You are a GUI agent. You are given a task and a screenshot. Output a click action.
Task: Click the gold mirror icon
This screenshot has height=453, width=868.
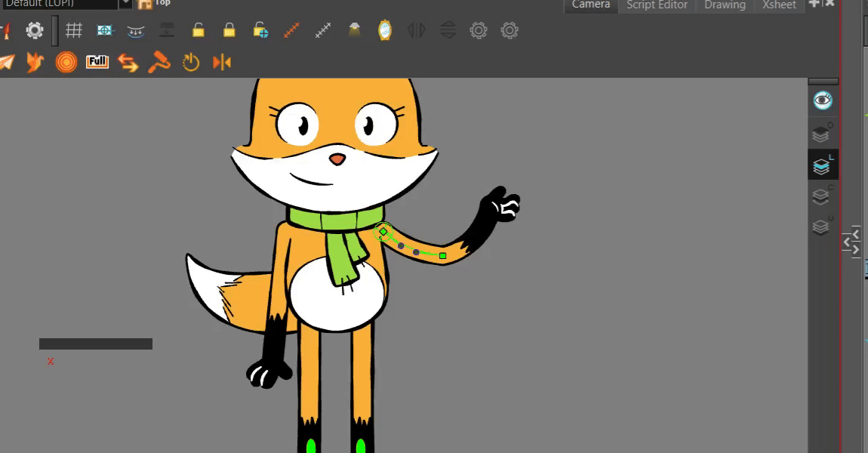[x=384, y=31]
